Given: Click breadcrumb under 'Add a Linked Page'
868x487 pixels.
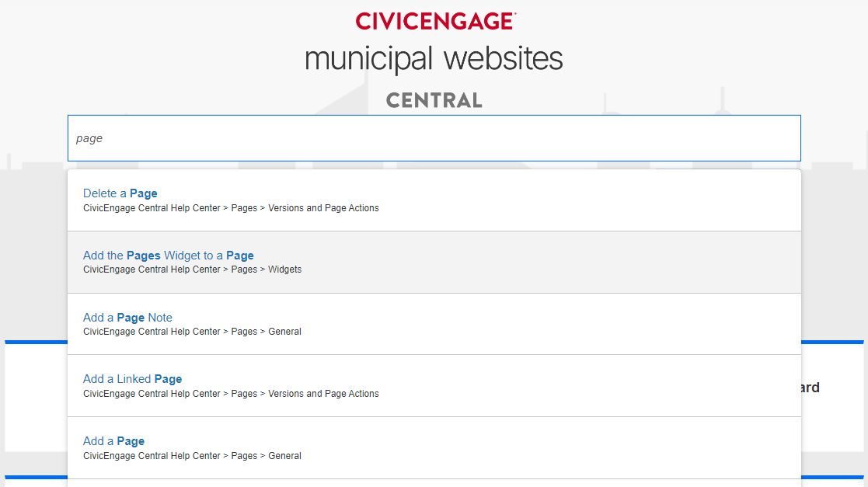Looking at the screenshot, I should click(231, 394).
